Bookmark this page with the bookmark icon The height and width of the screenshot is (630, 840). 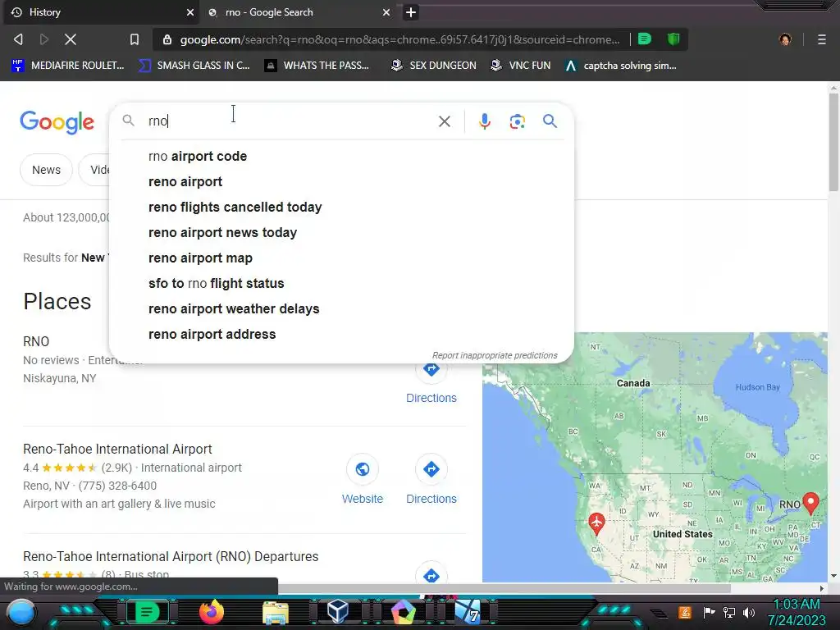tap(135, 39)
